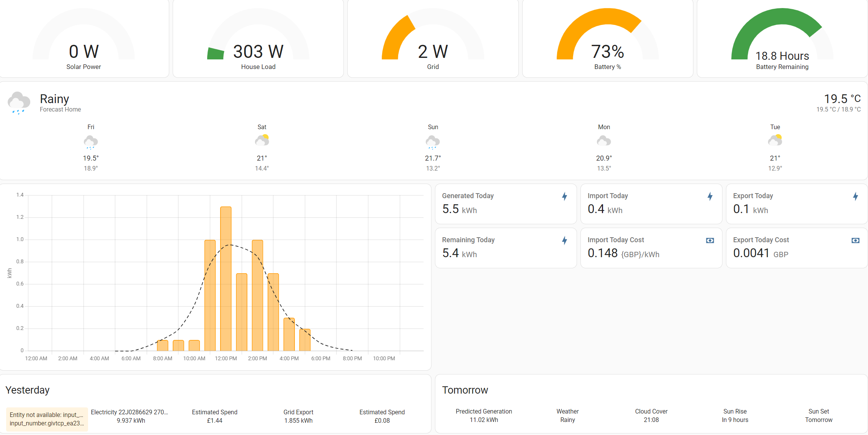The width and height of the screenshot is (868, 435).
Task: Select Sunday's rainy forecast icon
Action: (433, 142)
